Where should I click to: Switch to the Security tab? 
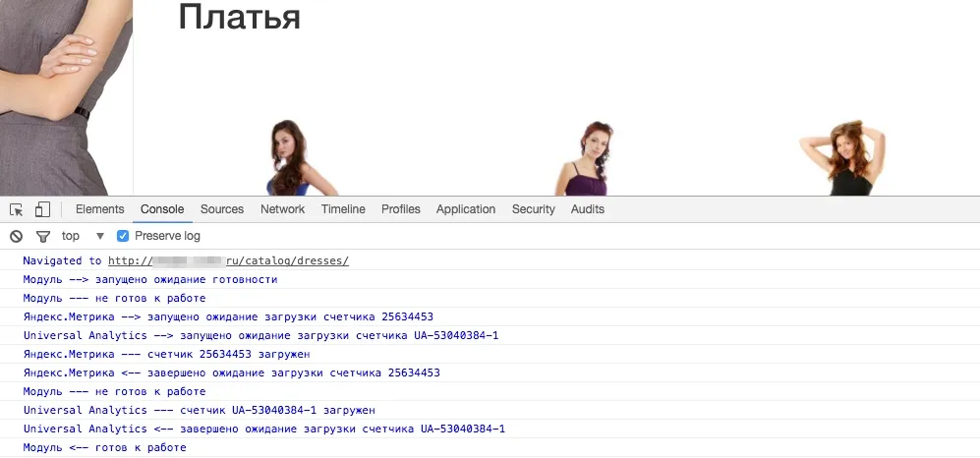pos(533,209)
